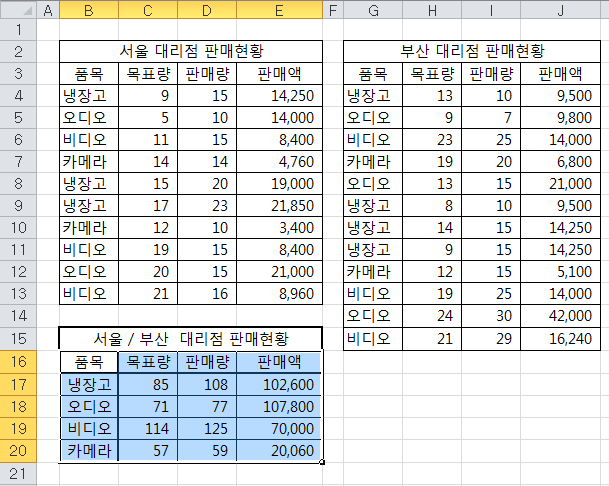
Task: Select the summary cell showing 20,060
Action: tap(280, 451)
